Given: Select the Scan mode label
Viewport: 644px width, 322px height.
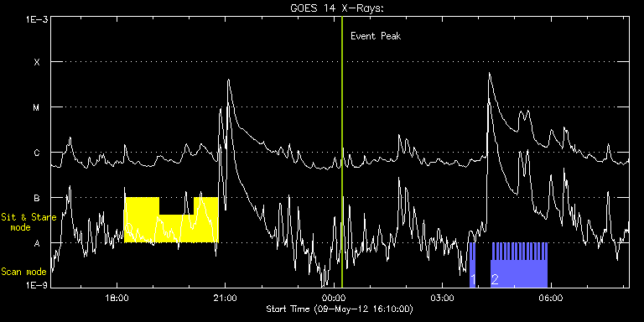Looking at the screenshot, I should coord(23,272).
